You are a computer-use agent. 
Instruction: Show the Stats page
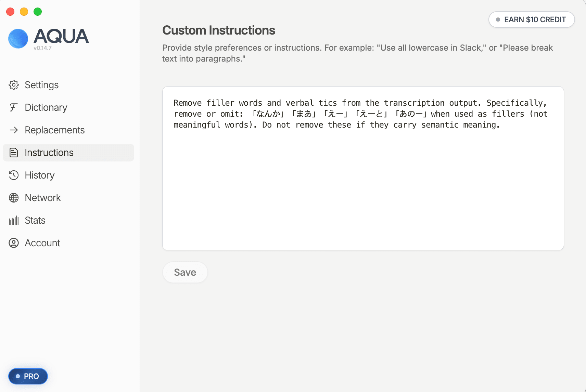[x=68, y=220]
